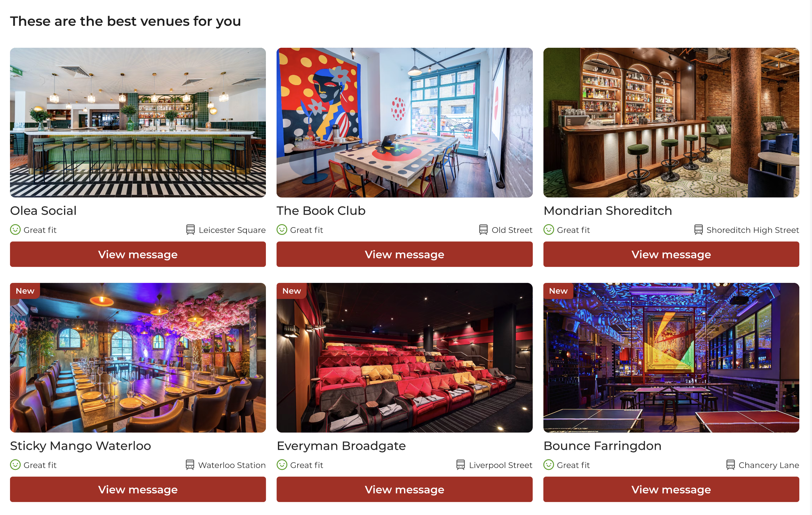The width and height of the screenshot is (812, 515).
Task: View message for Sticky Mango Waterloo
Action: point(138,489)
